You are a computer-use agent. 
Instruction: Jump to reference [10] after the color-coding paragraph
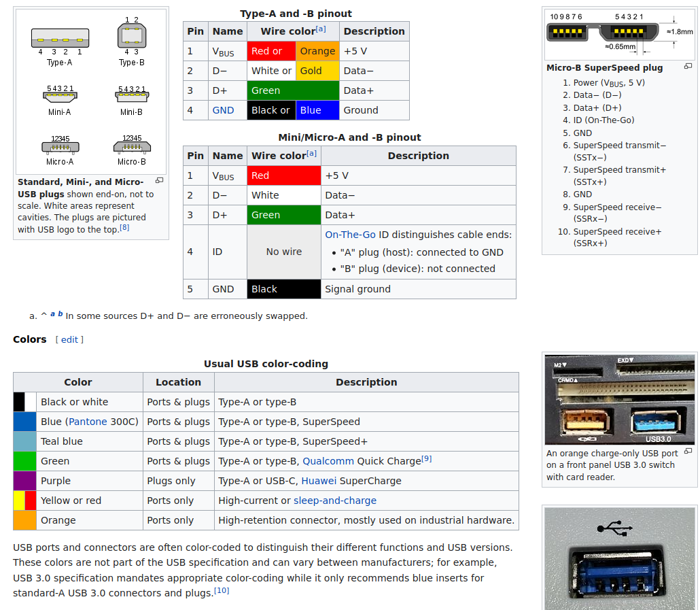pyautogui.click(x=222, y=591)
